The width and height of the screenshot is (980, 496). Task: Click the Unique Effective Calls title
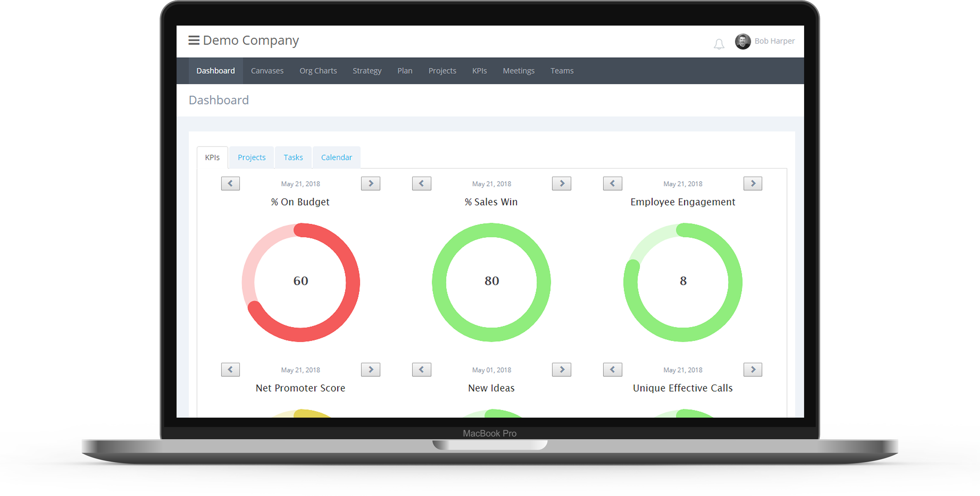coord(683,388)
